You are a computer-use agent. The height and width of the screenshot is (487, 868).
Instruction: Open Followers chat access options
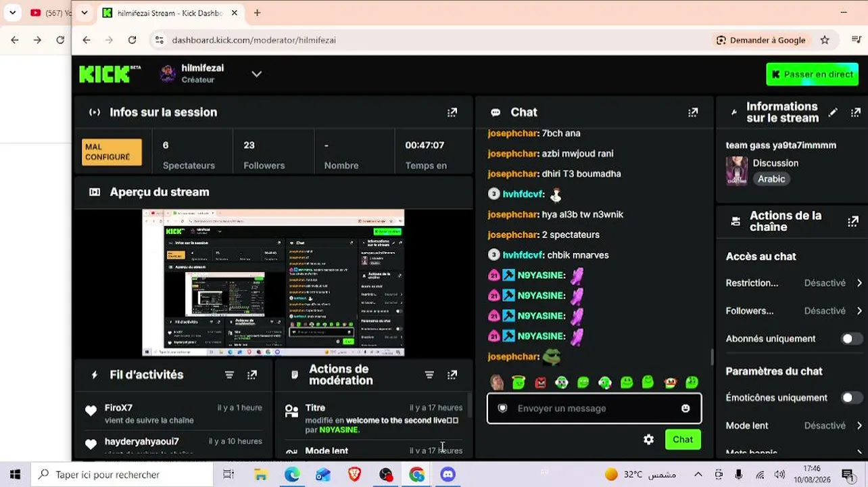click(794, 311)
